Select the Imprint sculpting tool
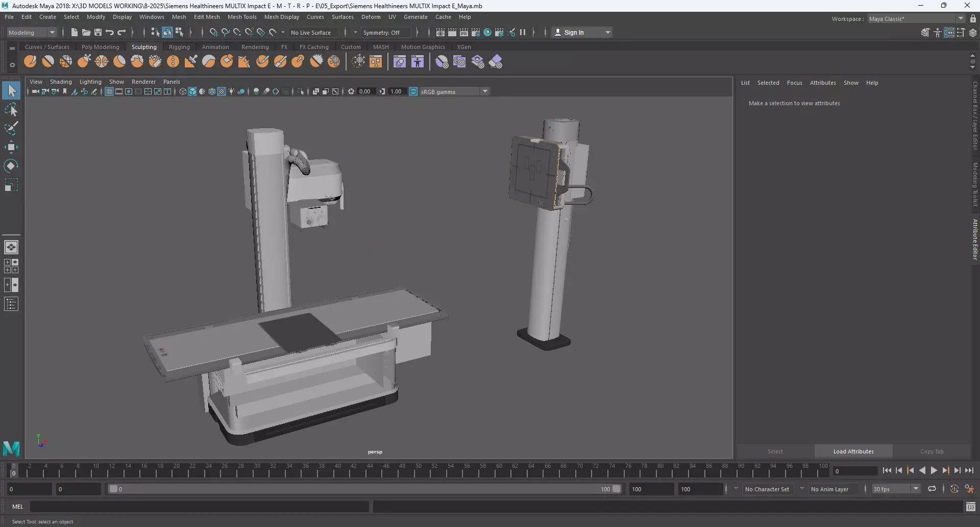 pyautogui.click(x=191, y=62)
